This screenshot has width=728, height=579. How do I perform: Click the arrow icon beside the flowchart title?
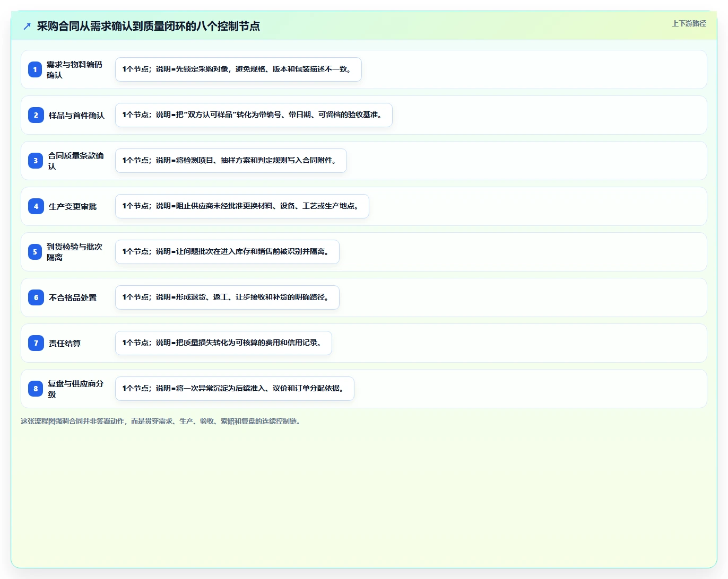point(27,26)
